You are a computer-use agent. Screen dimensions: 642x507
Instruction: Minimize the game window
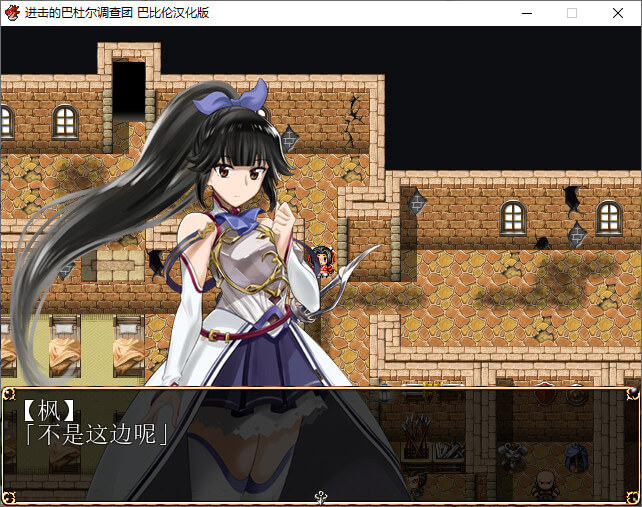coord(526,13)
